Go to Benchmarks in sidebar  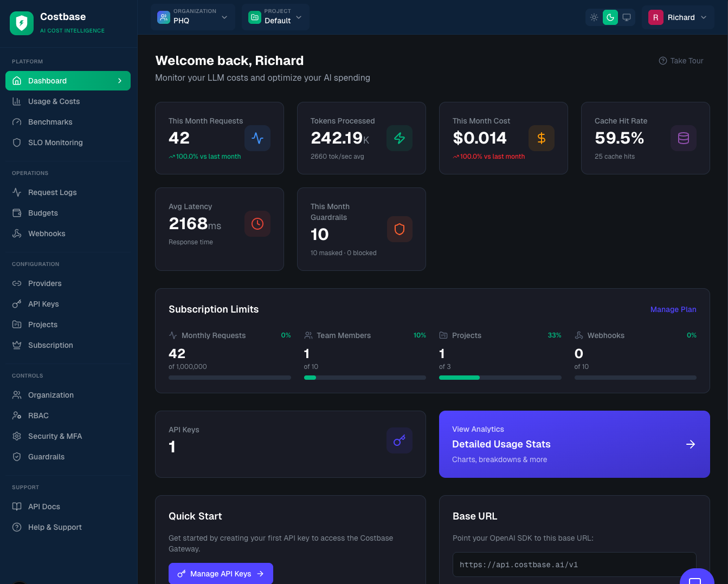[x=68, y=122]
